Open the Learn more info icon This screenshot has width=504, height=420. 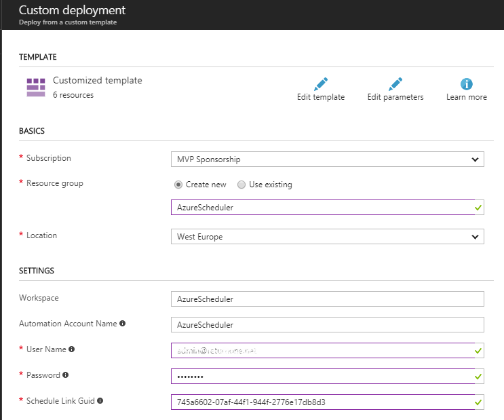coord(467,84)
